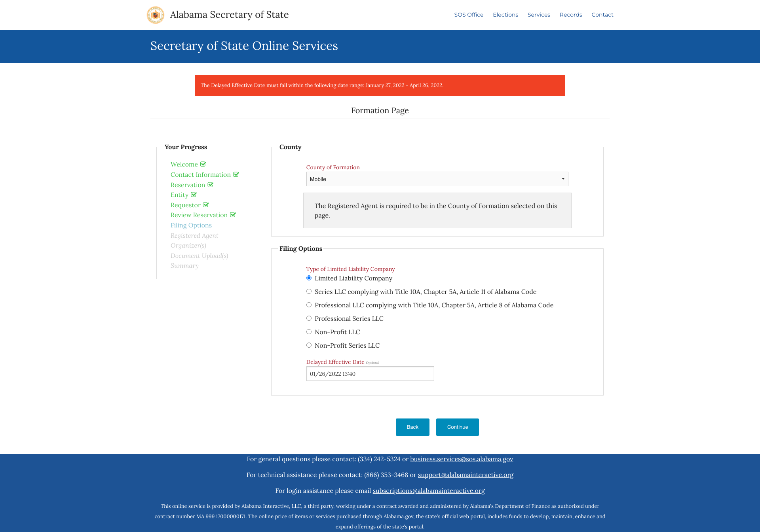Open the Services menu
760x532 pixels.
pyautogui.click(x=539, y=15)
